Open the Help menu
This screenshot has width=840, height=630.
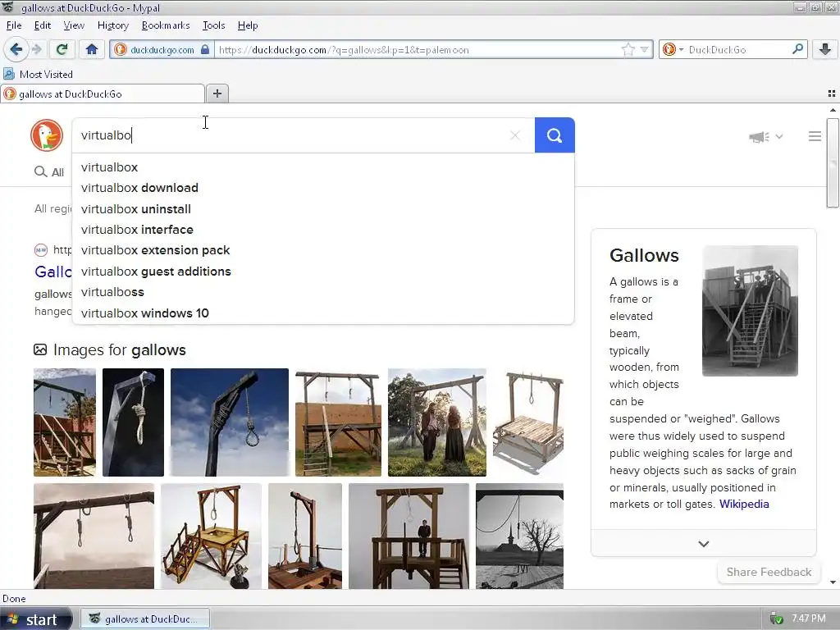248,25
